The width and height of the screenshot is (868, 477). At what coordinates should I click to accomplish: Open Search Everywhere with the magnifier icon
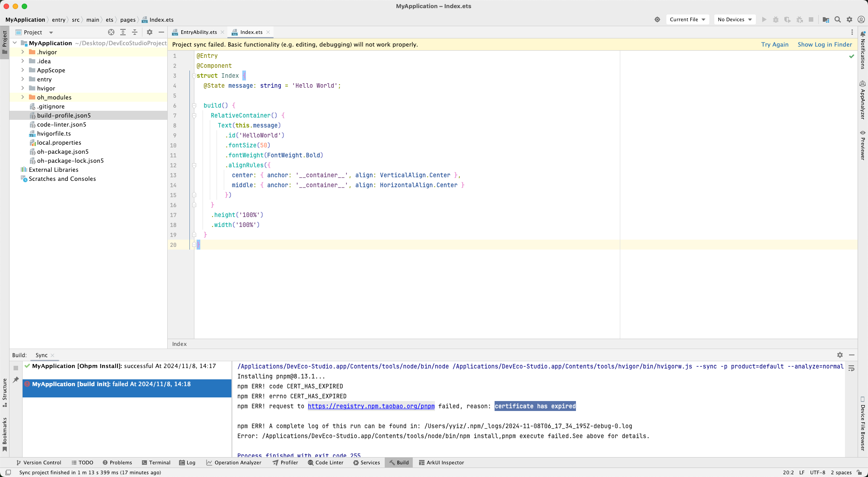pos(838,19)
